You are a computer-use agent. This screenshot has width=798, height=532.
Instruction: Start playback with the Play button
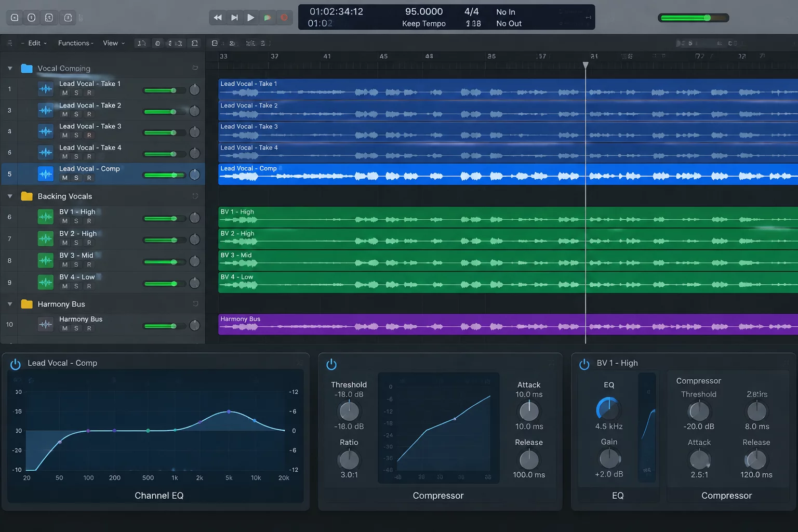point(251,18)
